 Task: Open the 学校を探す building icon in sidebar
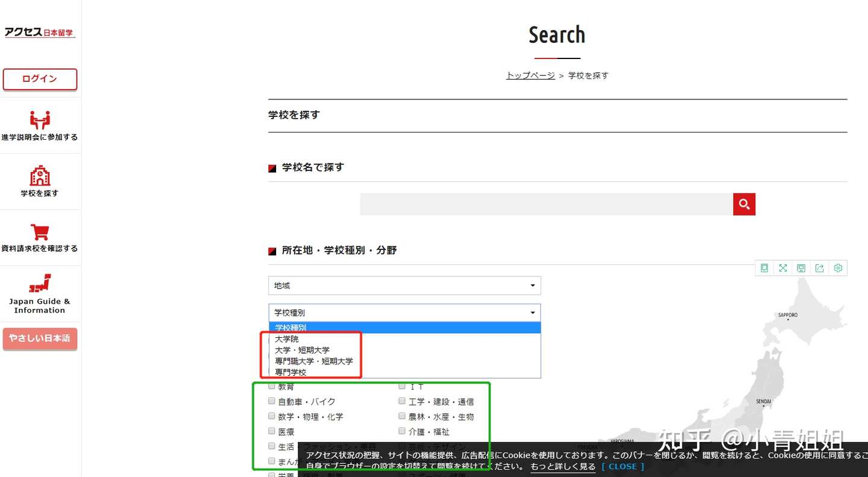(x=40, y=175)
